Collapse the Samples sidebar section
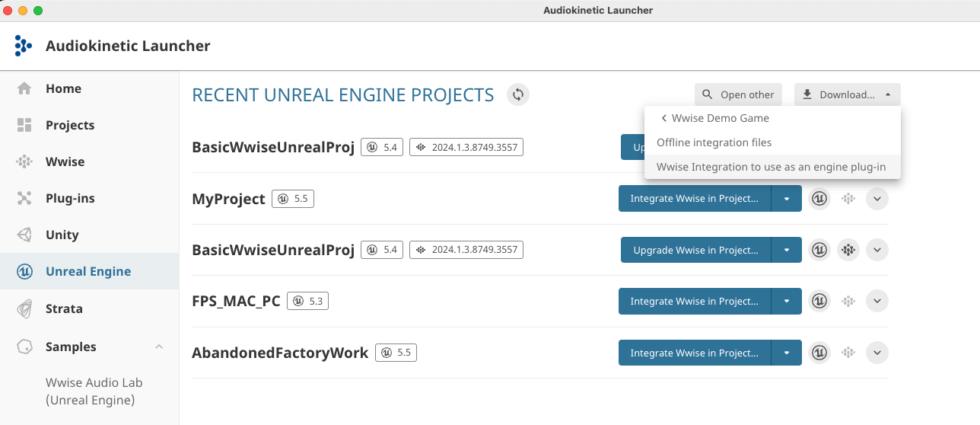Image resolution: width=980 pixels, height=425 pixels. point(159,347)
